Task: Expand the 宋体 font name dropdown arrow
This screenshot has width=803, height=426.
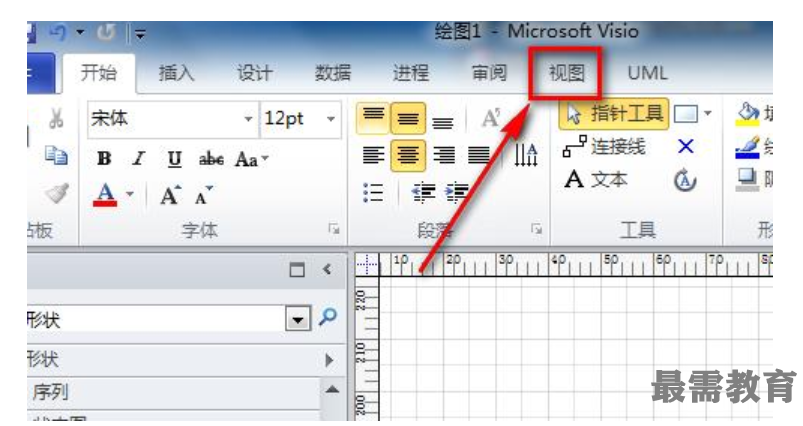Action: [x=248, y=119]
